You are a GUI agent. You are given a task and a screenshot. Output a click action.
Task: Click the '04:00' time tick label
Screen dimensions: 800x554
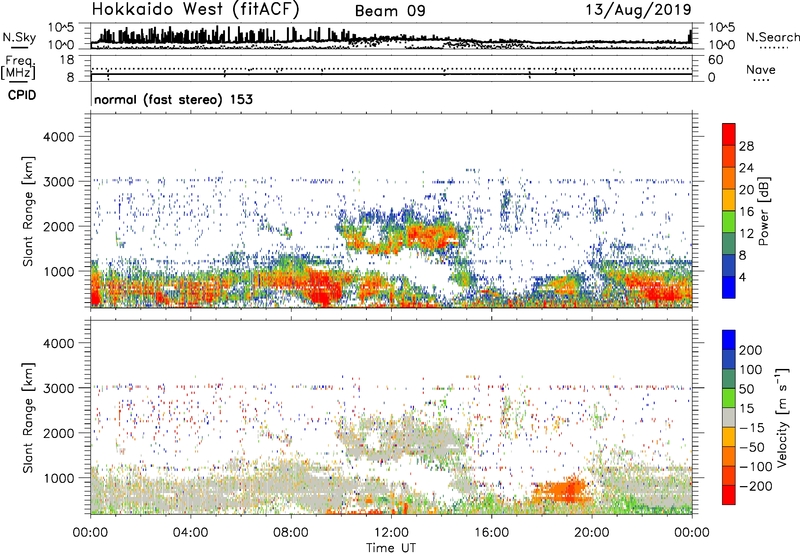[x=190, y=533]
